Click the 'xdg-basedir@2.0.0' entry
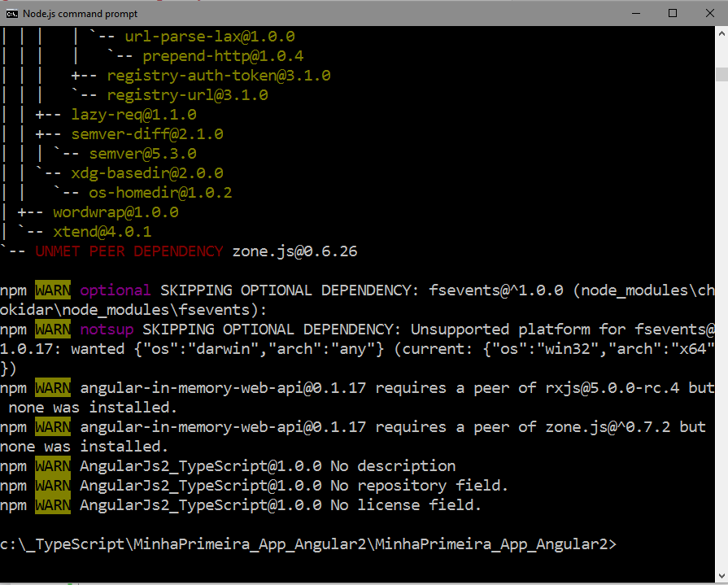This screenshot has width=728, height=585. pyautogui.click(x=147, y=172)
